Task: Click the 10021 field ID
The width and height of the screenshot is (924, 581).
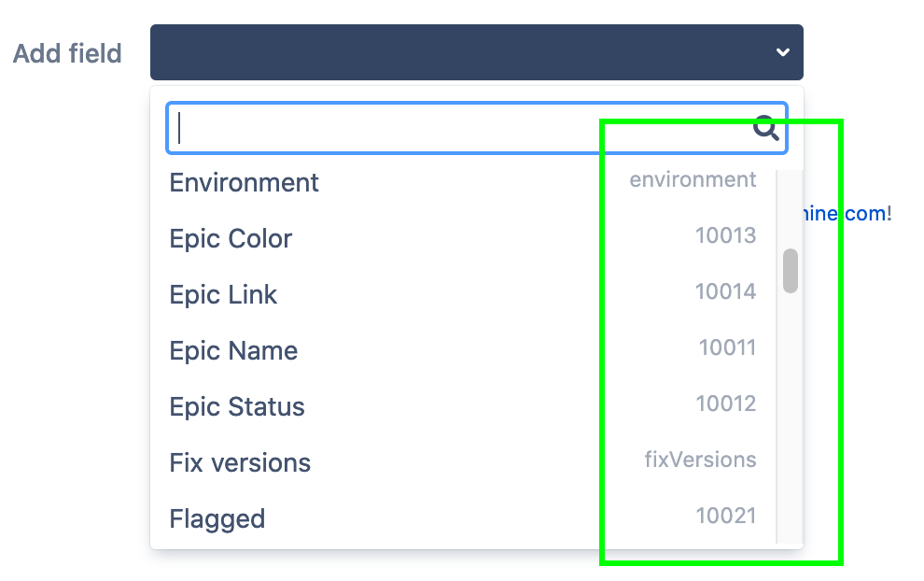Action: point(726,516)
